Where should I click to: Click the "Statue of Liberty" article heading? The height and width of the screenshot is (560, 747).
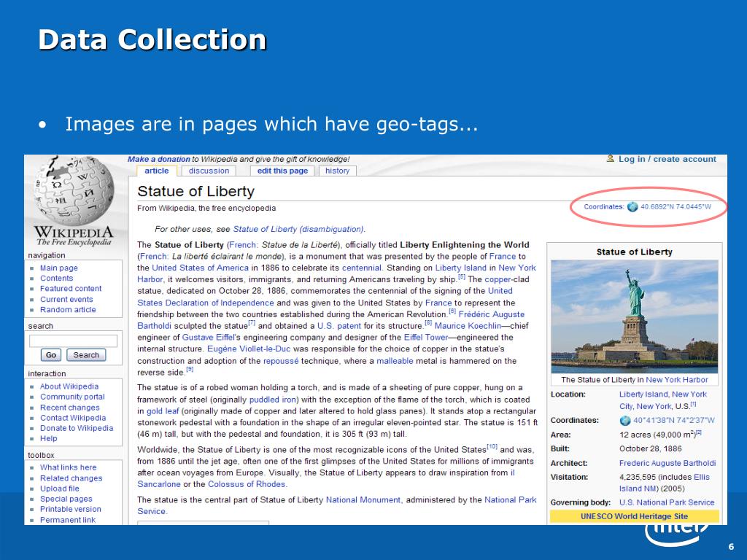[196, 192]
